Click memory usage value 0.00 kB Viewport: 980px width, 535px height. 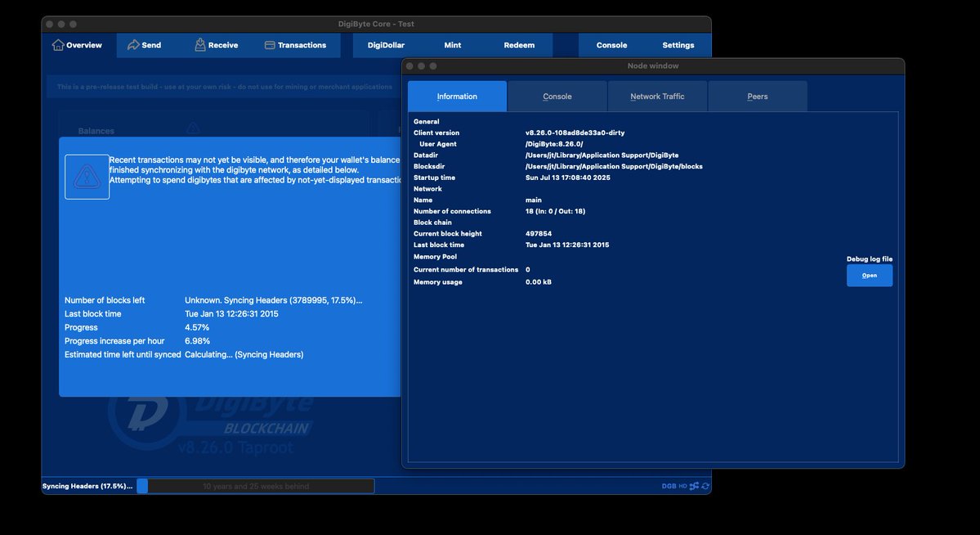[x=538, y=282]
